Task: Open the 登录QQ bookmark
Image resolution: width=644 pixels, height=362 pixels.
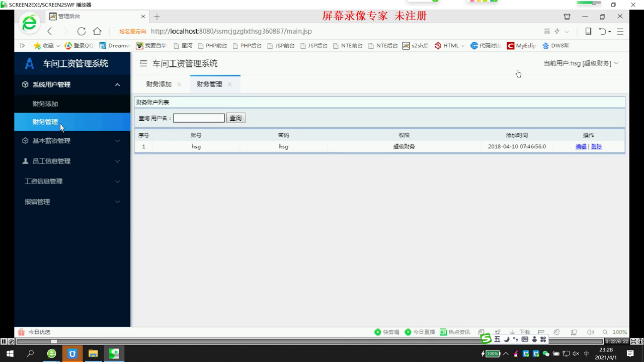Action: point(79,46)
